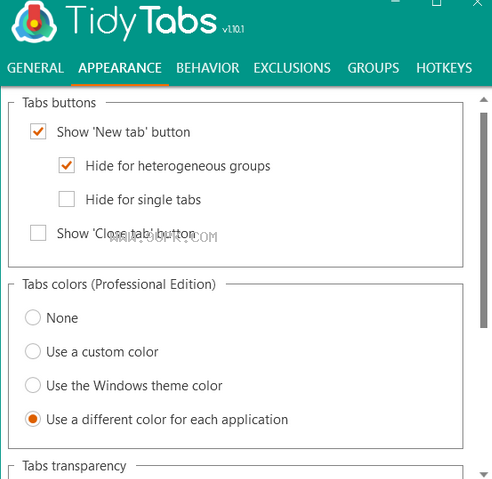Open the GROUPS tab
492x479 pixels.
pyautogui.click(x=373, y=68)
